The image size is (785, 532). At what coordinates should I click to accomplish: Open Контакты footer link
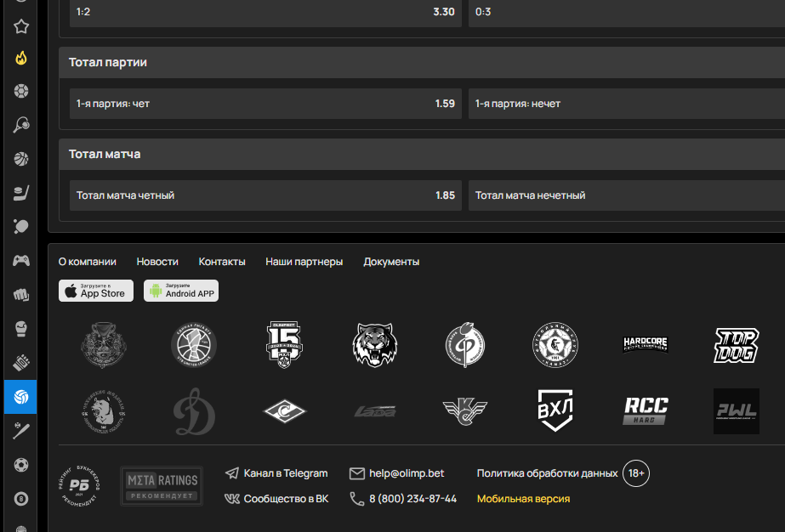pos(222,262)
